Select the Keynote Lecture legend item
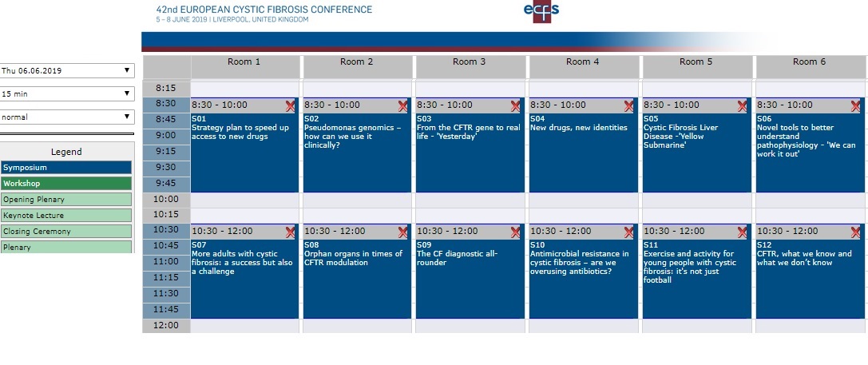The height and width of the screenshot is (365, 868). click(66, 216)
